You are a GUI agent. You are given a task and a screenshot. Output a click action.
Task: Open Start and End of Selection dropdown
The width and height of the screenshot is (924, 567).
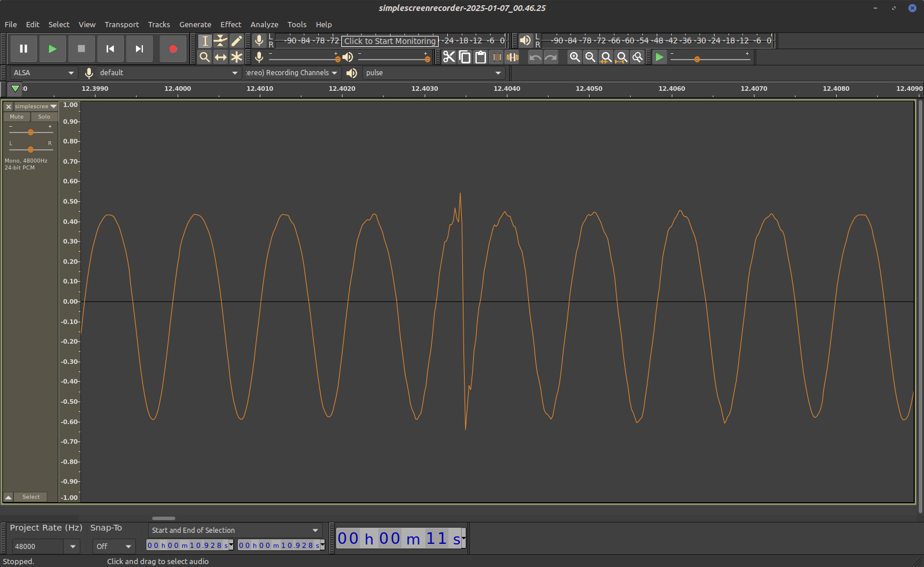click(235, 530)
